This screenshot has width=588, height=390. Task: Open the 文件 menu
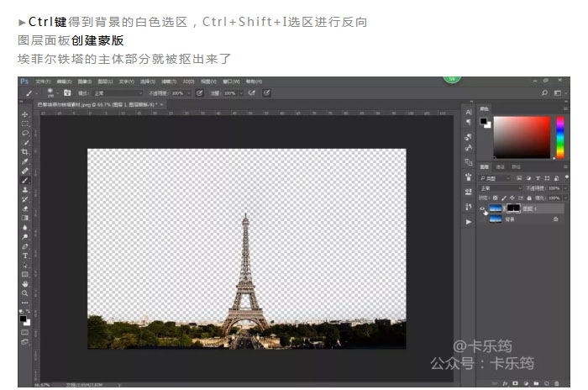pyautogui.click(x=41, y=82)
